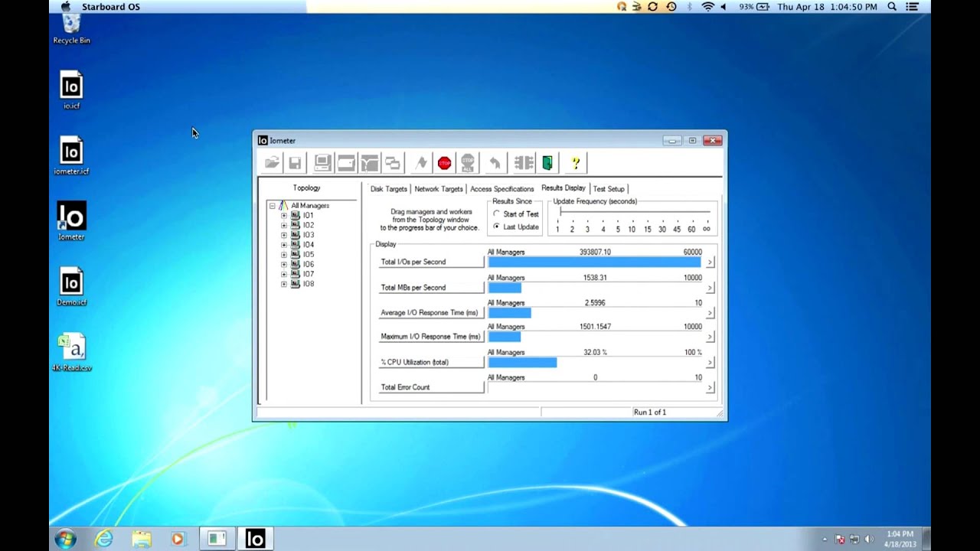Viewport: 980px width, 551px height.
Task: Reset workers back-arrow toolbar icon
Action: click(x=495, y=163)
